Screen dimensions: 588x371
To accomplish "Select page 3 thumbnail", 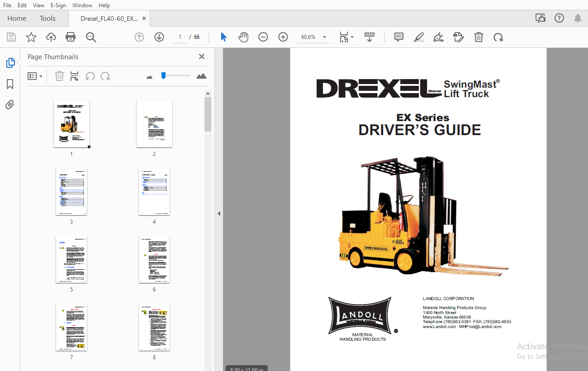I will pyautogui.click(x=71, y=192).
